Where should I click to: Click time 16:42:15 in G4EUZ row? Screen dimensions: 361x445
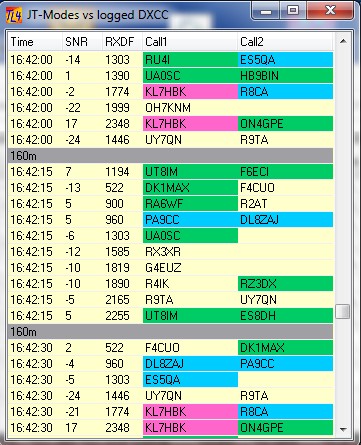click(x=32, y=268)
